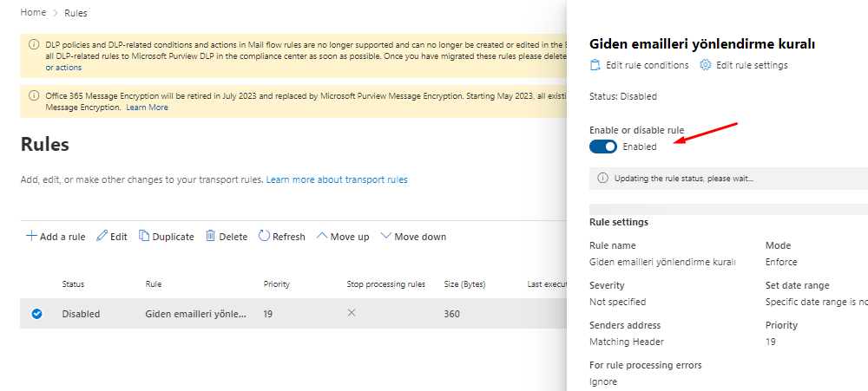
Task: Click the Duplicate copy icon
Action: click(x=144, y=237)
